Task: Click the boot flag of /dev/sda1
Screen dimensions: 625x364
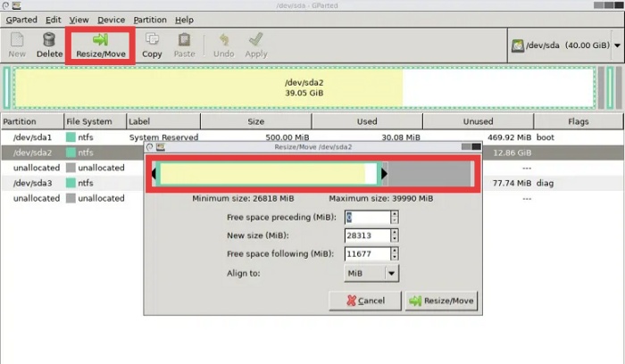Action: point(545,137)
